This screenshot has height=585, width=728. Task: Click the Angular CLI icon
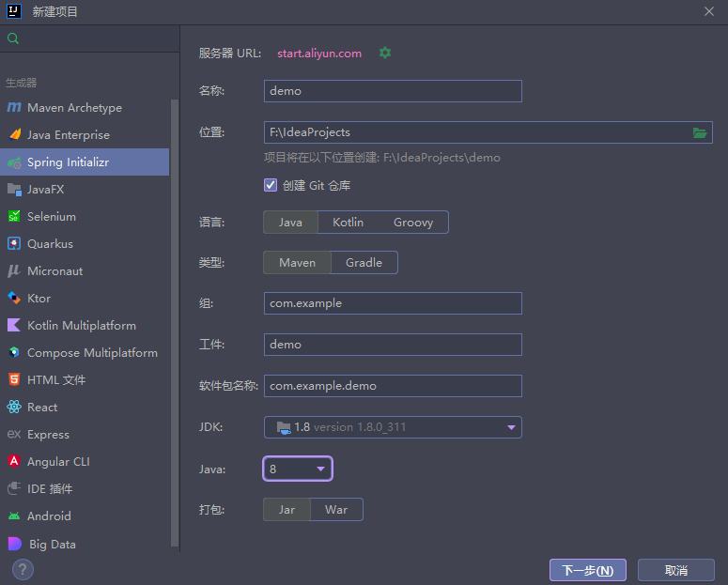click(x=14, y=461)
